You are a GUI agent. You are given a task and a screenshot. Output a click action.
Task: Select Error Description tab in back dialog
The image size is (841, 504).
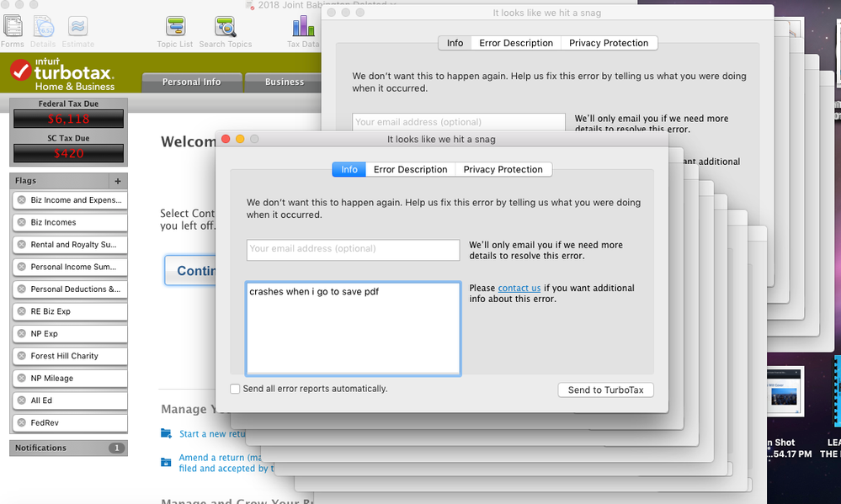click(516, 43)
